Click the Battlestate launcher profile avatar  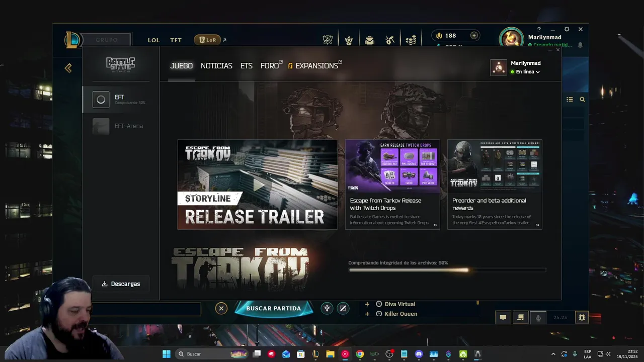click(x=499, y=68)
